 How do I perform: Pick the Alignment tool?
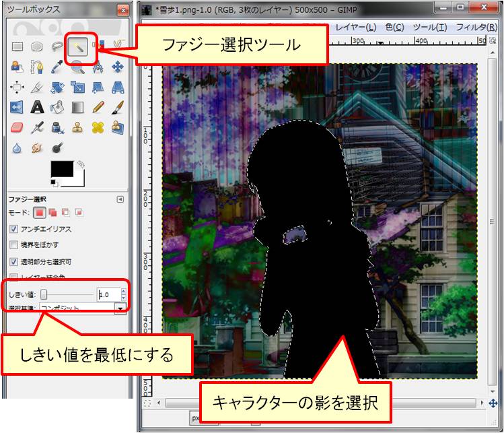(x=17, y=87)
